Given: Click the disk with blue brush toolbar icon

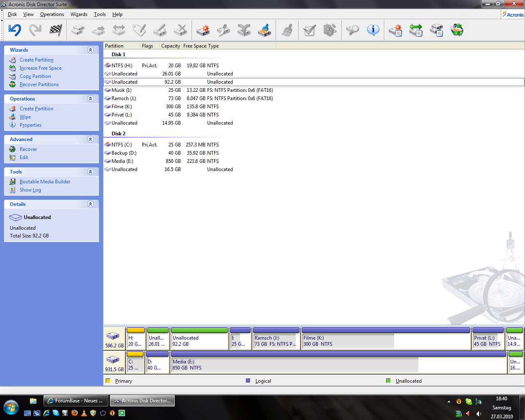Looking at the screenshot, I should click(264, 30).
